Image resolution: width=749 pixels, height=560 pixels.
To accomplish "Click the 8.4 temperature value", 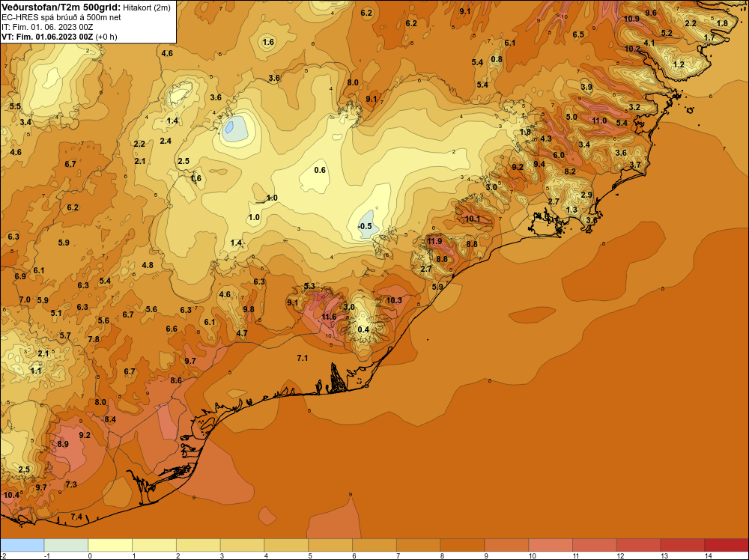I will pyautogui.click(x=110, y=420).
